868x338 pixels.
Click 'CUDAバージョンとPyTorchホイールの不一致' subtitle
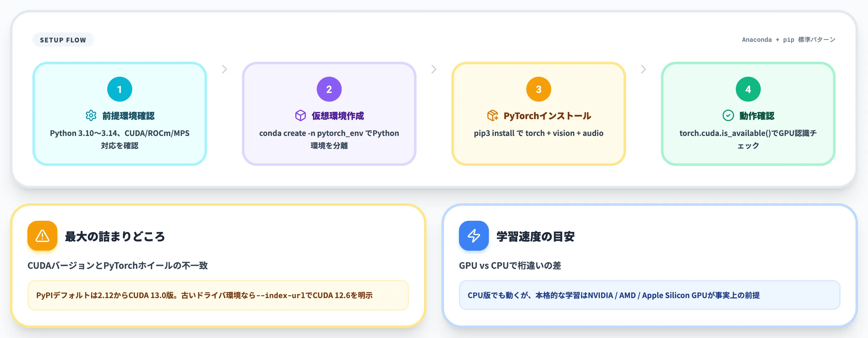tap(118, 266)
